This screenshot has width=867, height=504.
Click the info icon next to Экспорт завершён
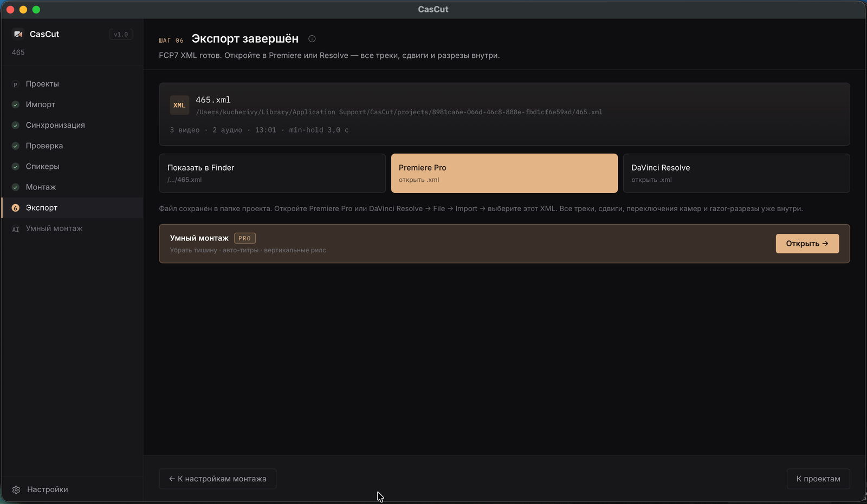(x=312, y=39)
